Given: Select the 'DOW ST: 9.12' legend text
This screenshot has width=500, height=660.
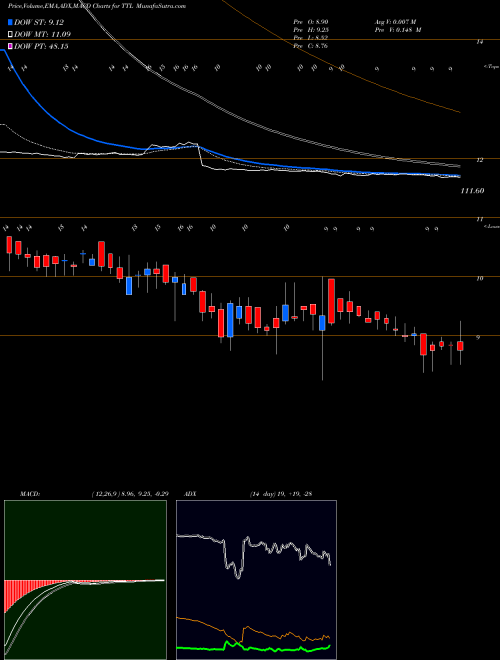Looking at the screenshot, I should coord(39,22).
